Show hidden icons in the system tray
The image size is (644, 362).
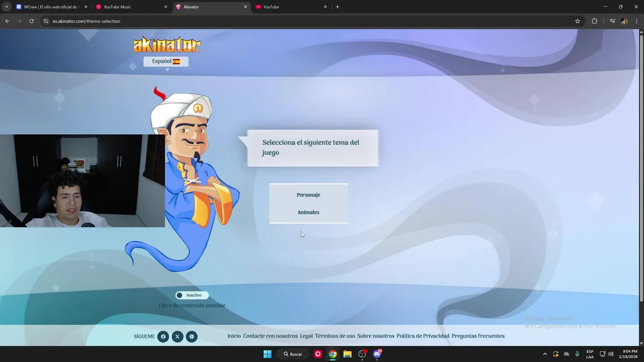pos(545,354)
